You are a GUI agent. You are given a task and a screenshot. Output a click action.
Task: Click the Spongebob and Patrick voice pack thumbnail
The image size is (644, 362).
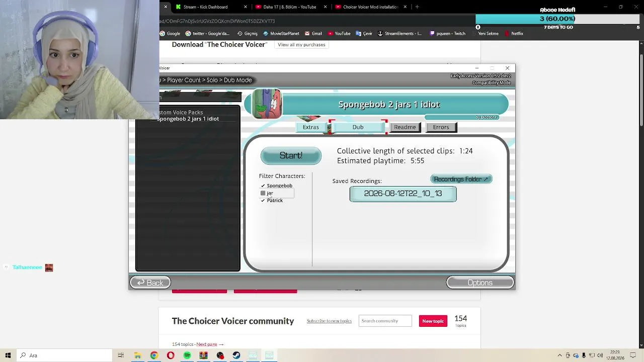click(x=267, y=104)
